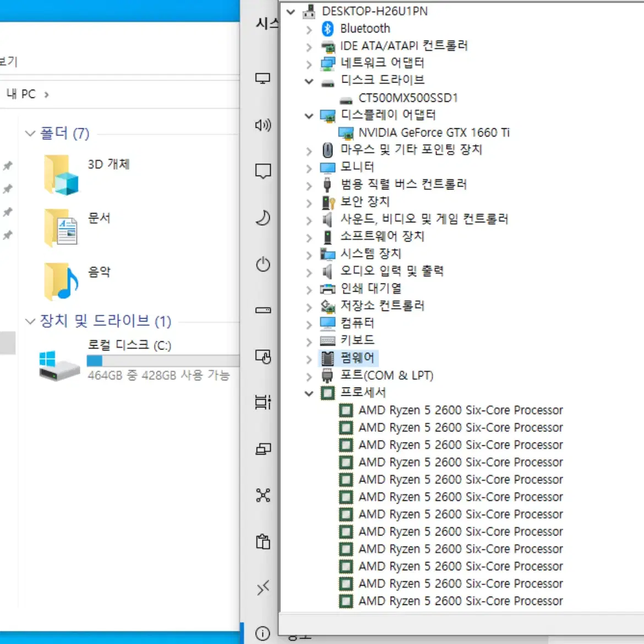The height and width of the screenshot is (644, 644).
Task: Open Shared experiences icon in sidebar
Action: [x=263, y=495]
